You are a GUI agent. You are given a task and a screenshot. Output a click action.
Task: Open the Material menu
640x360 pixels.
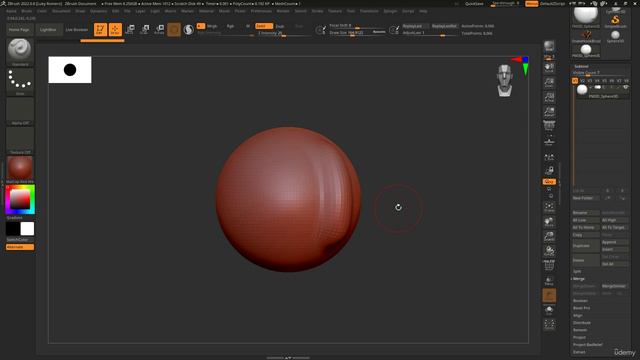point(206,11)
